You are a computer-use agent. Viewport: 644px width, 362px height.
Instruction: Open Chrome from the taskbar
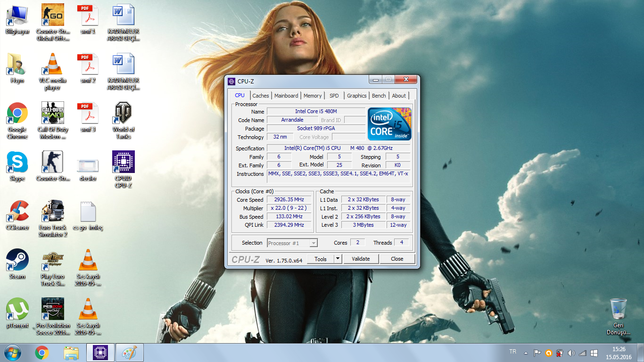click(42, 353)
